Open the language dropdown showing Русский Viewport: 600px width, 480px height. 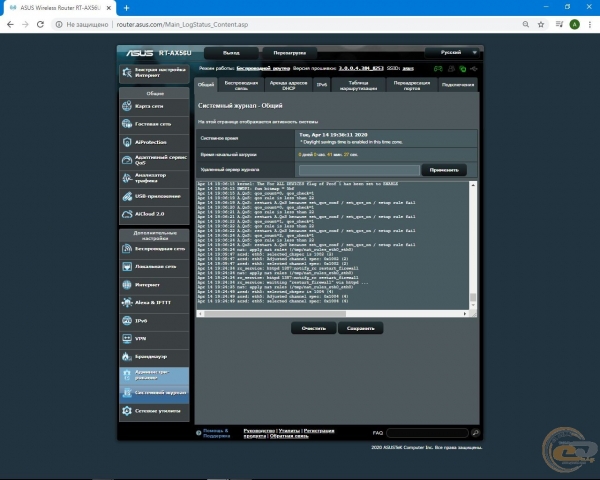[x=452, y=52]
